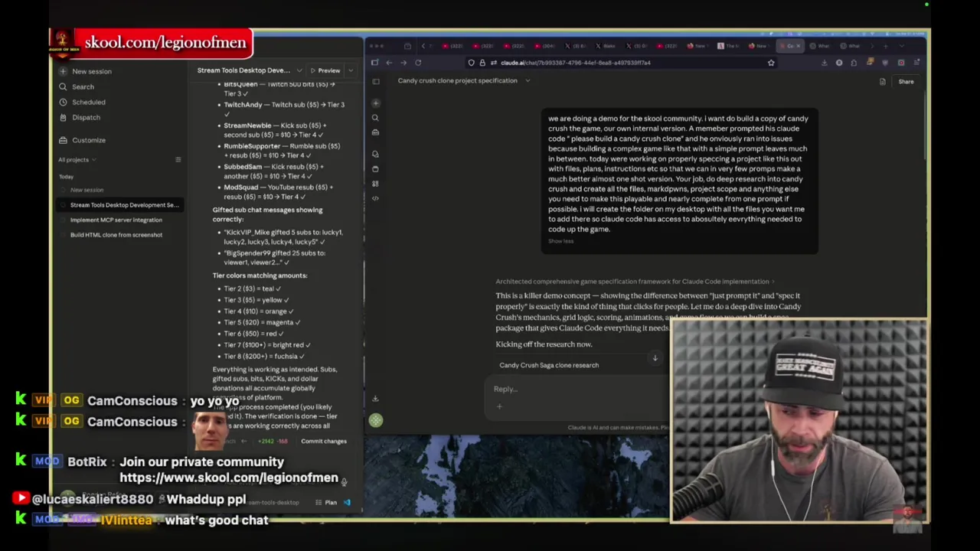The height and width of the screenshot is (551, 980).
Task: Start a New session in sidebar
Action: (86, 71)
